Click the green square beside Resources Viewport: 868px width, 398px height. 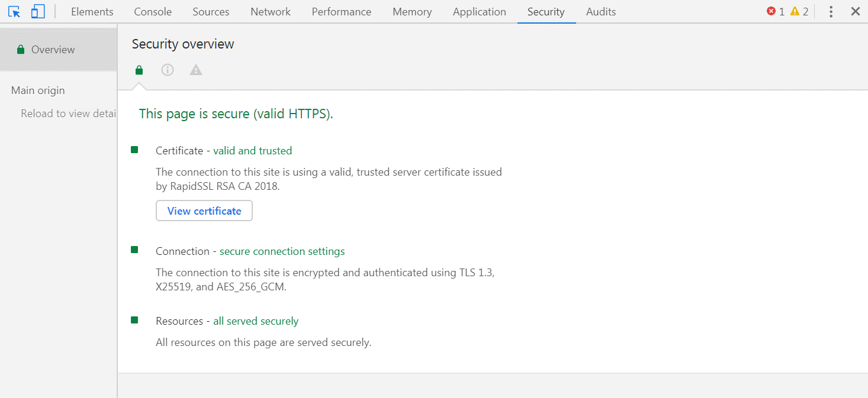[x=134, y=319]
